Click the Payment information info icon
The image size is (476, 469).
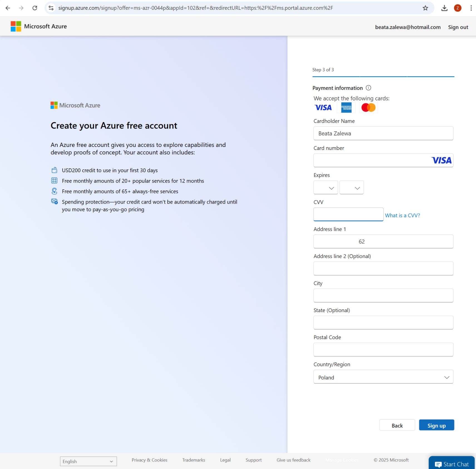(x=368, y=88)
